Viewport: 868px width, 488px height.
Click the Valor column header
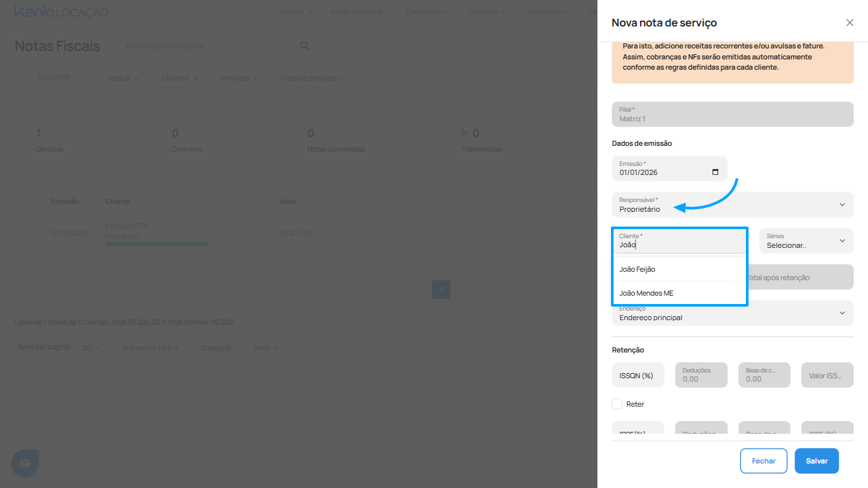[x=287, y=201]
